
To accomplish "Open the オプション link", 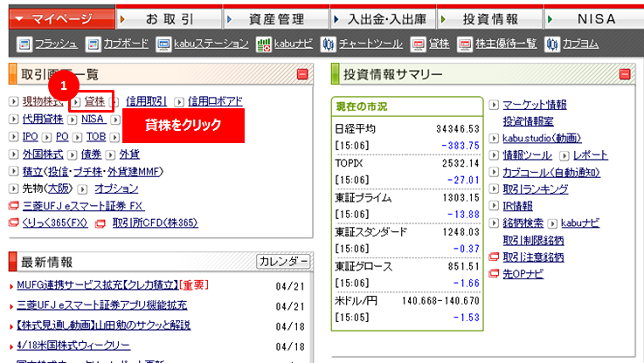I will [116, 188].
